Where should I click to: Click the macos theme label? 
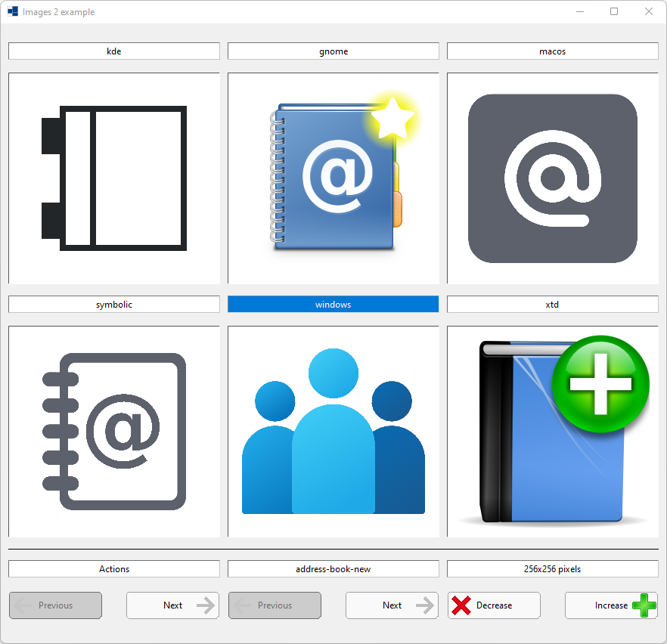coord(553,51)
